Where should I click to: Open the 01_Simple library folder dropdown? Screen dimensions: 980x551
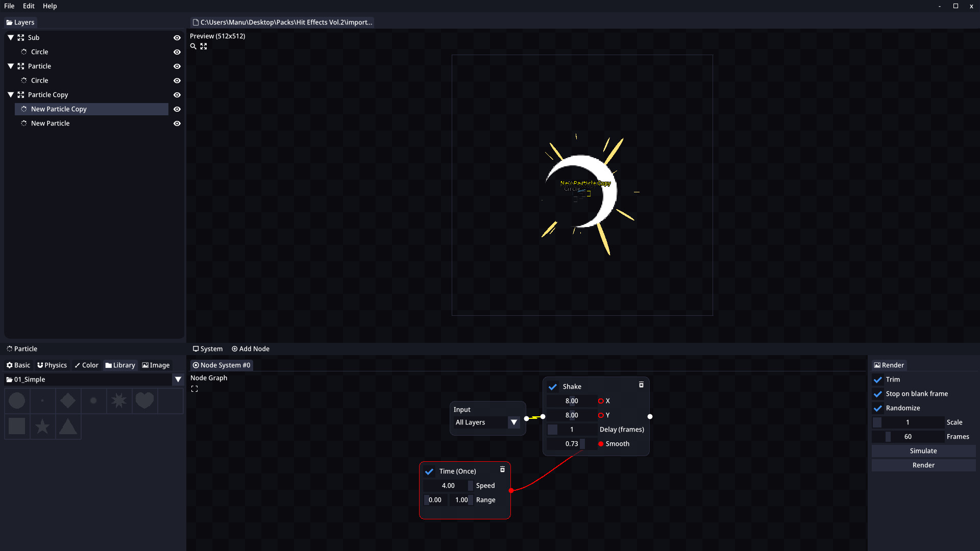178,379
